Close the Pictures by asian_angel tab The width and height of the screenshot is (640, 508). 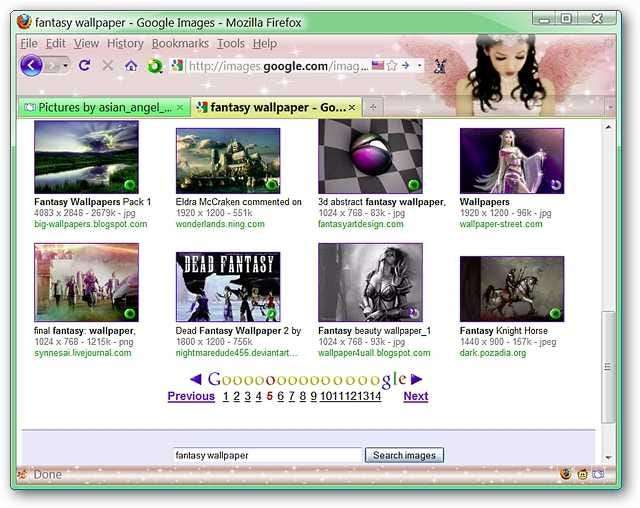(x=180, y=108)
